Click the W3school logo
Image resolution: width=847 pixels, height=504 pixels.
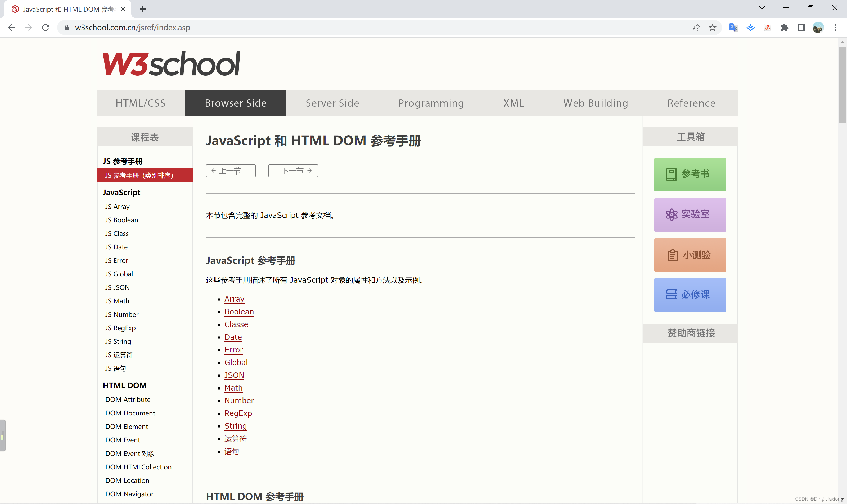171,63
